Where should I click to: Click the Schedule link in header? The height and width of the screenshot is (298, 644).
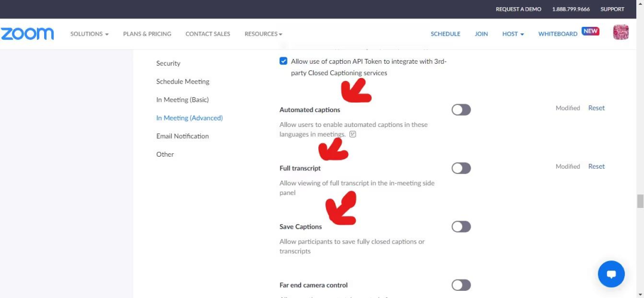445,34
